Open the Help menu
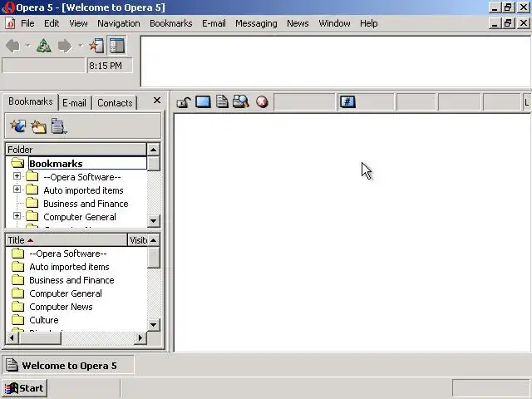This screenshot has height=399, width=532. click(x=369, y=23)
